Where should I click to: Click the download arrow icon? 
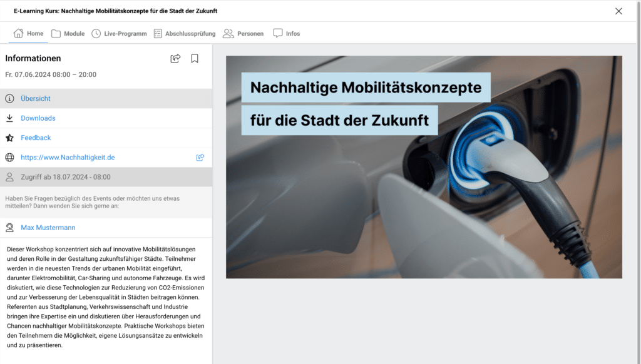tap(9, 118)
